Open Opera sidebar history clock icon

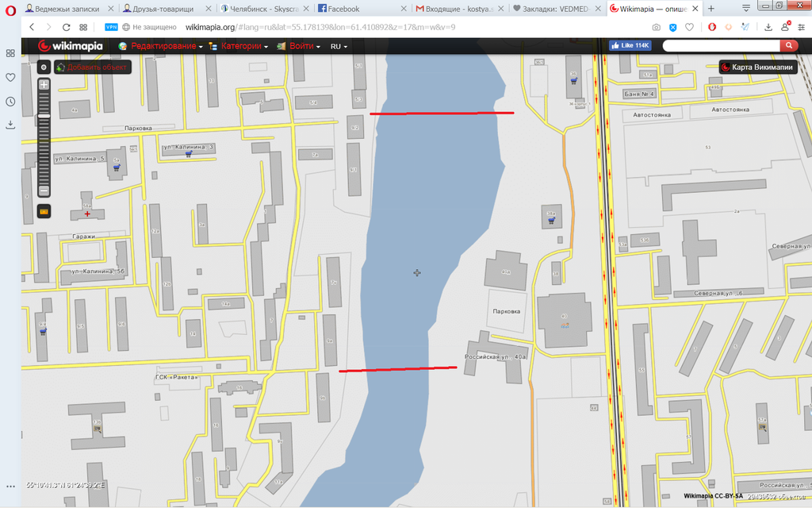click(10, 102)
